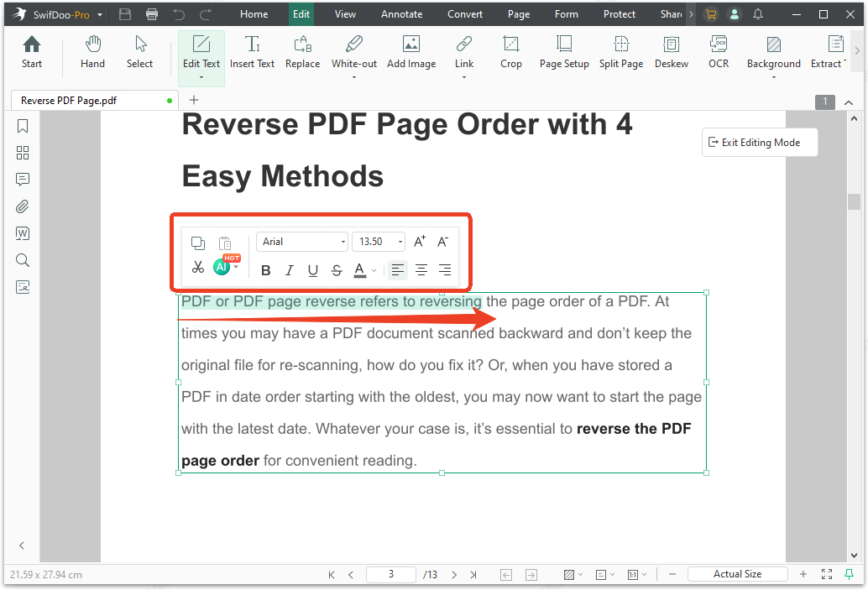Open the 13.50 font size dropdown
This screenshot has height=590, width=868.
pos(379,242)
